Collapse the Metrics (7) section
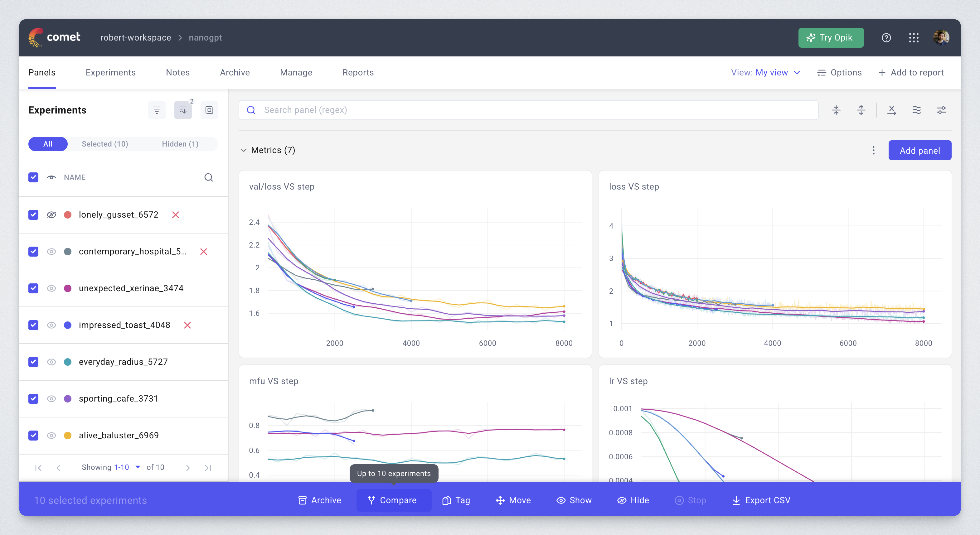 pos(244,150)
